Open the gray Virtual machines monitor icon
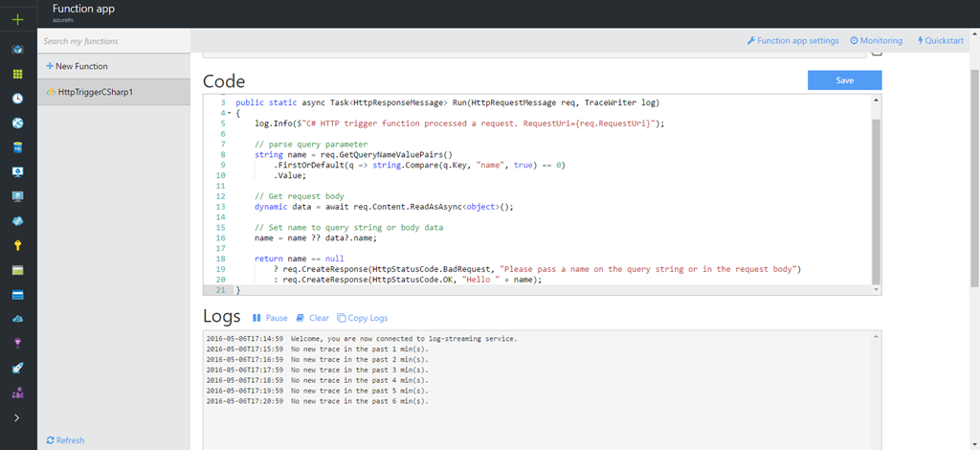The image size is (980, 450). pos(17,196)
